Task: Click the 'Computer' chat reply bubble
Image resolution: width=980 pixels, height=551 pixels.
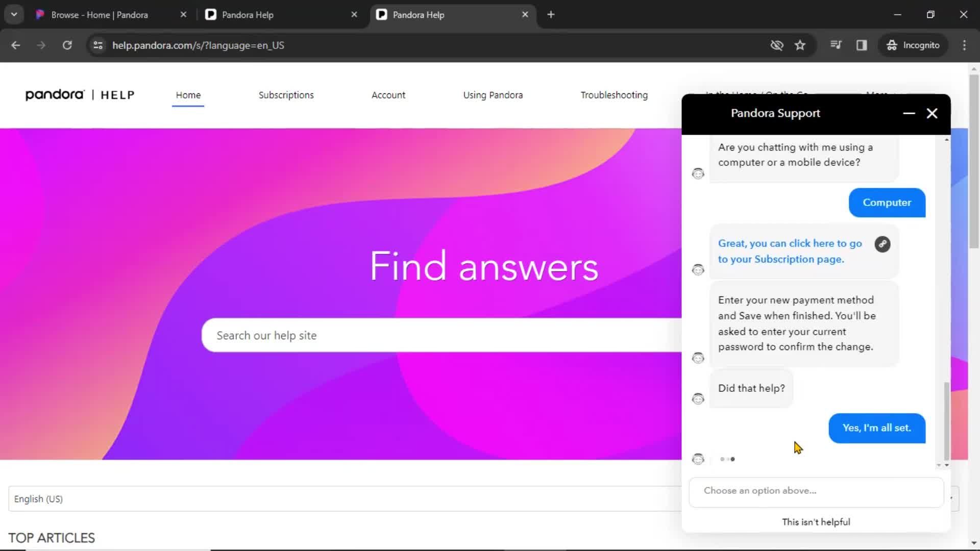Action: point(887,203)
